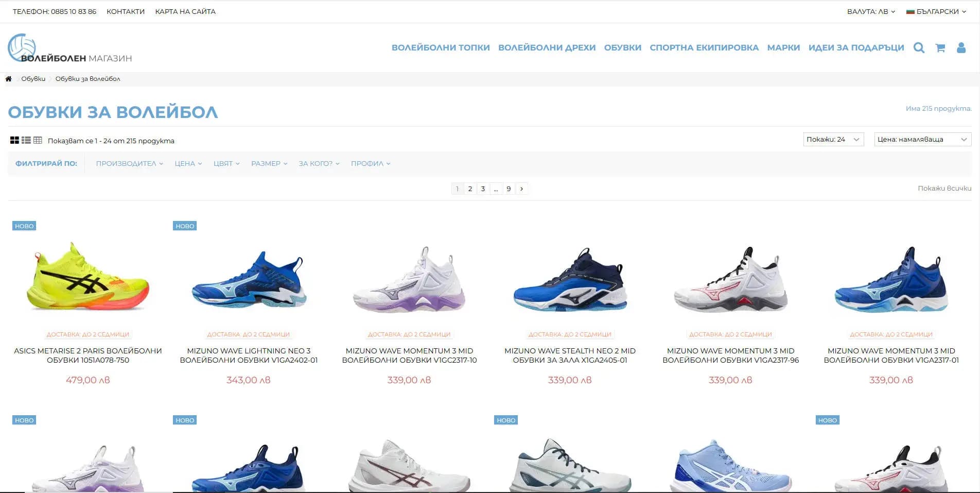Image resolution: width=980 pixels, height=493 pixels.
Task: Open Волейболни дрехи menu
Action: [547, 47]
